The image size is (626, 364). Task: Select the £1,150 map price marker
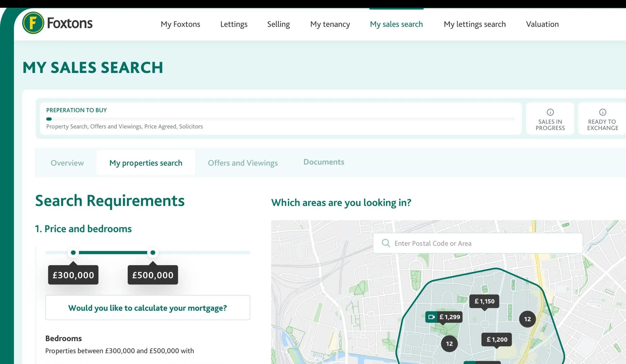(484, 301)
